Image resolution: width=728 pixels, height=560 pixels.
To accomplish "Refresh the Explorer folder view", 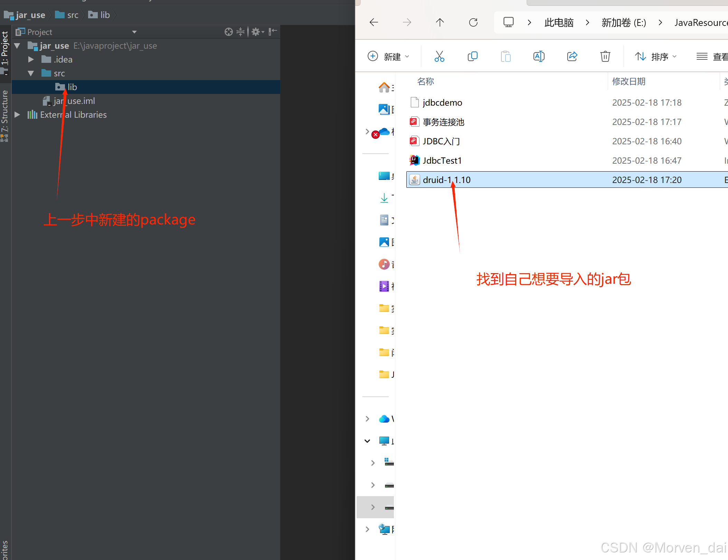I will pos(473,23).
